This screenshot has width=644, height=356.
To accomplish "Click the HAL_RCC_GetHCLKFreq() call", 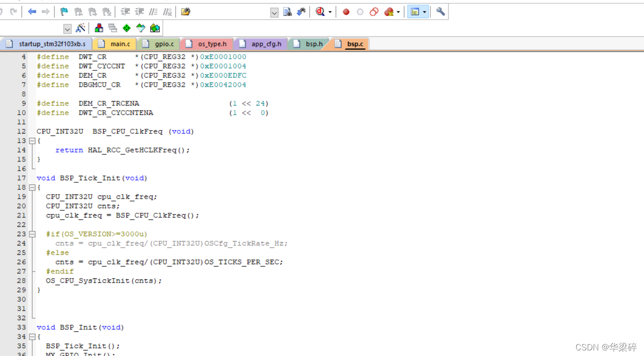I will [137, 150].
